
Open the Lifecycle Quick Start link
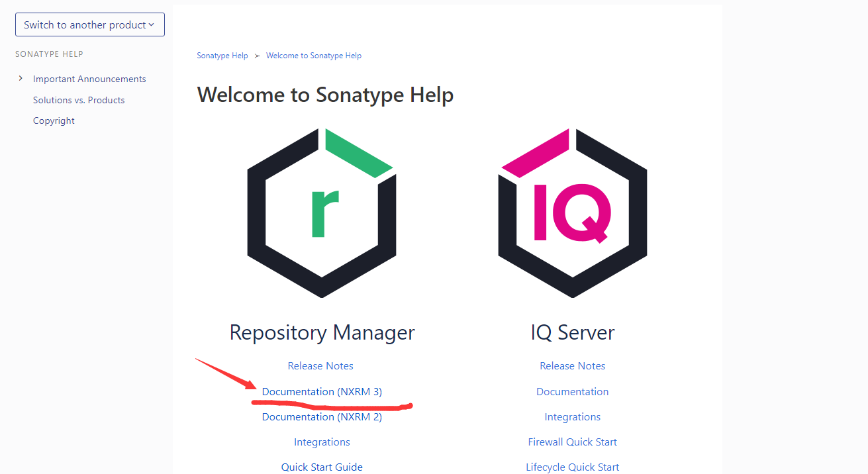pos(573,467)
